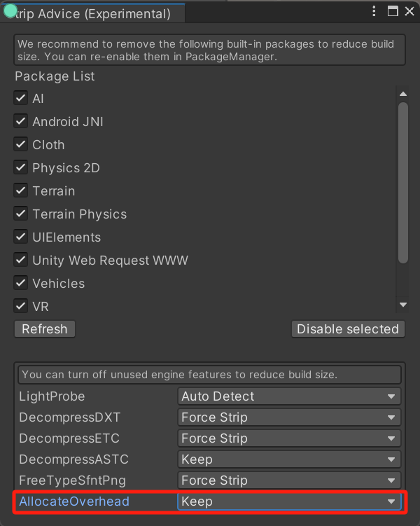The image size is (420, 526).
Task: Uncheck the Physics 2D package
Action: (21, 167)
